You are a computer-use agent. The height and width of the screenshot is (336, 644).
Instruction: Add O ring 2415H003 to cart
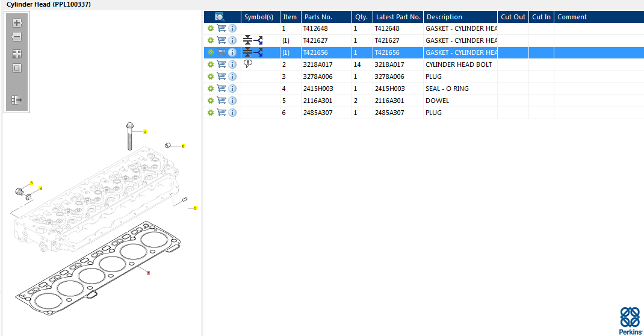[x=221, y=89]
